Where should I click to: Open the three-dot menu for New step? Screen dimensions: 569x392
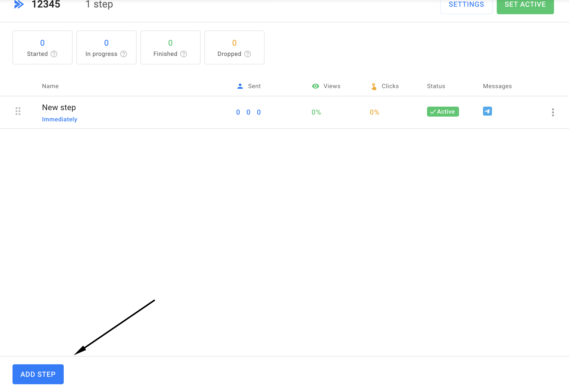coord(553,112)
